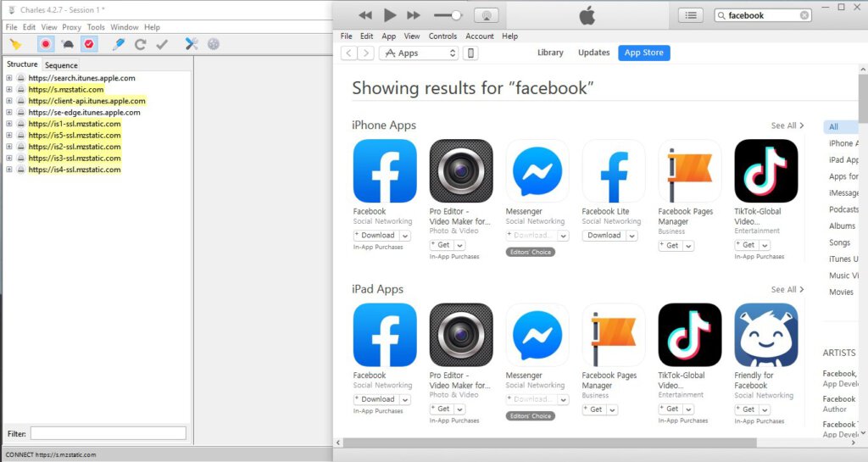Click the iPhone device icon beside Apps
Viewport: 868px width, 462px height.
[470, 53]
